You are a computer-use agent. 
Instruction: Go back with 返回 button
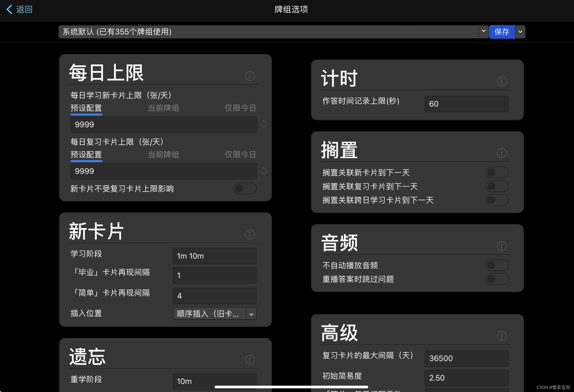click(x=19, y=9)
